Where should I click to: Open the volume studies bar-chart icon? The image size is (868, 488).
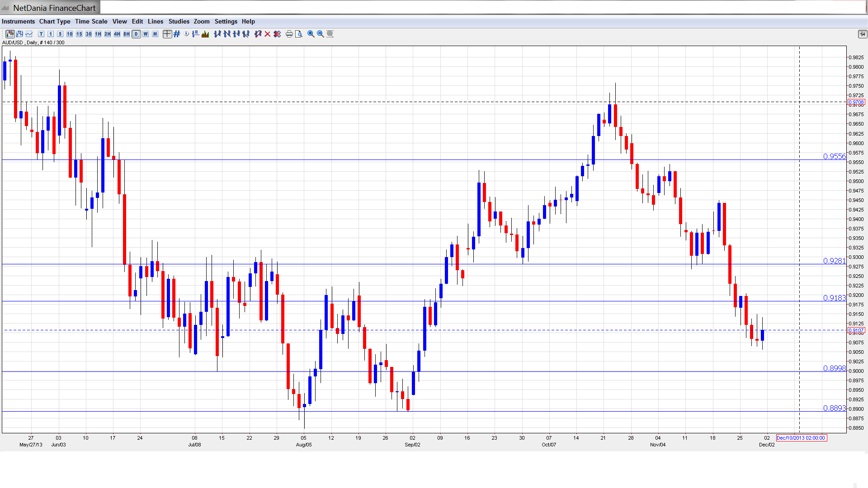pos(205,34)
